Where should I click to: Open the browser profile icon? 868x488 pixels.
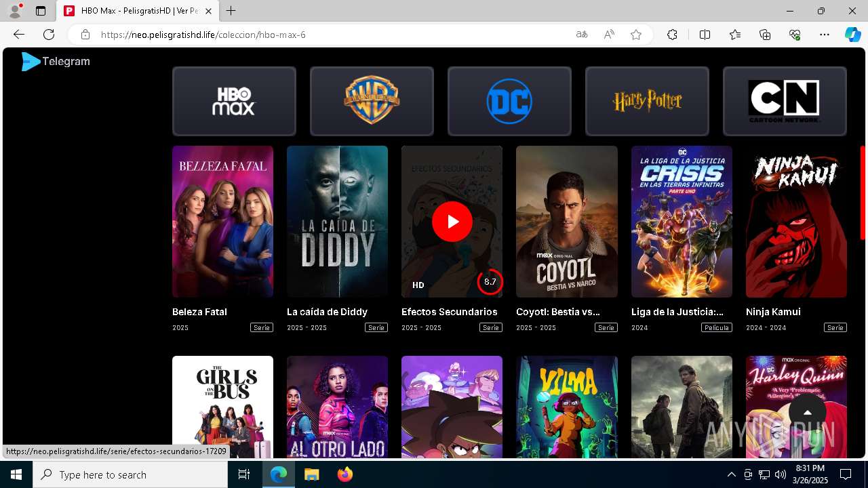pos(15,11)
